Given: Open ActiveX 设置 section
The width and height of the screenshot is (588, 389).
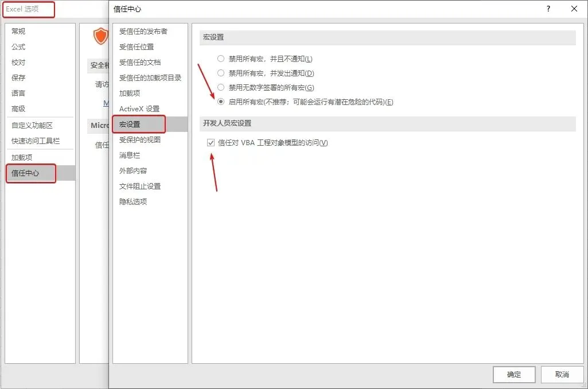Looking at the screenshot, I should pos(150,109).
